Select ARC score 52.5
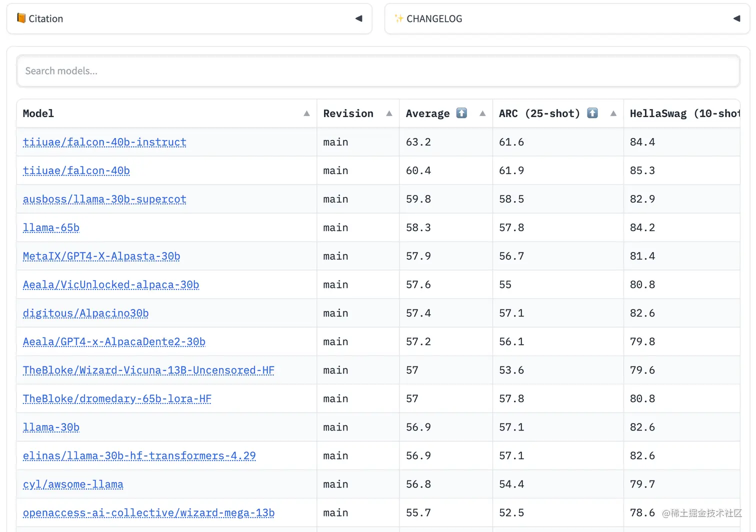This screenshot has height=532, width=756. click(x=511, y=512)
